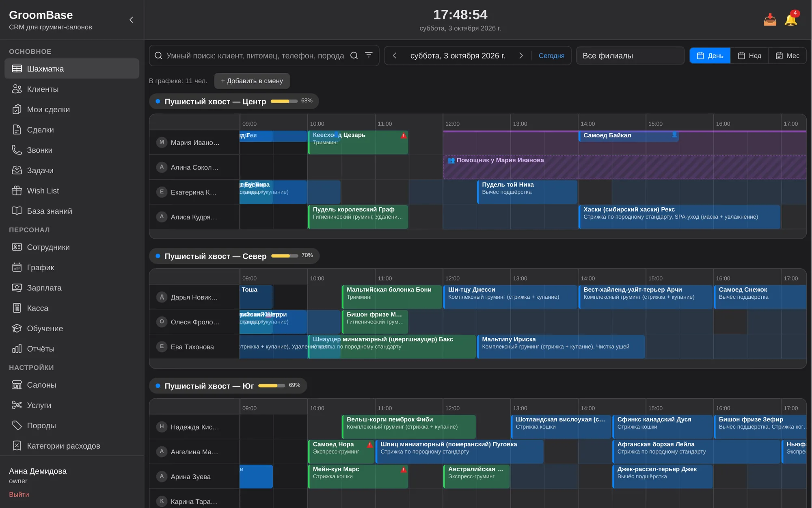Click Добавить в смену button
Image resolution: width=812 pixels, height=508 pixels.
tap(252, 81)
